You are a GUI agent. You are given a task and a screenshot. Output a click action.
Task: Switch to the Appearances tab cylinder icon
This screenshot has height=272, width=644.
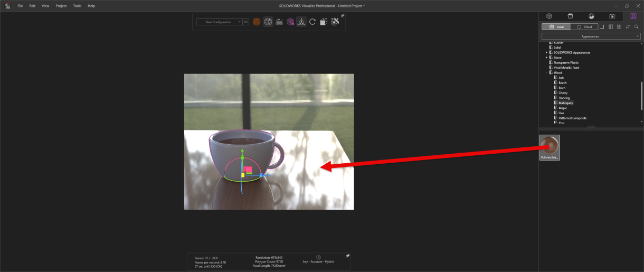point(570,16)
